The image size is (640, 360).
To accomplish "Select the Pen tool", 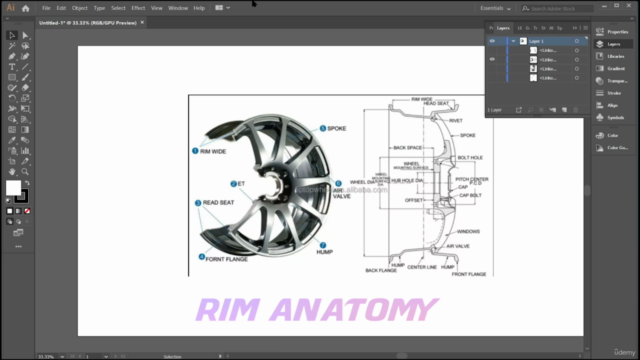I will click(x=12, y=56).
